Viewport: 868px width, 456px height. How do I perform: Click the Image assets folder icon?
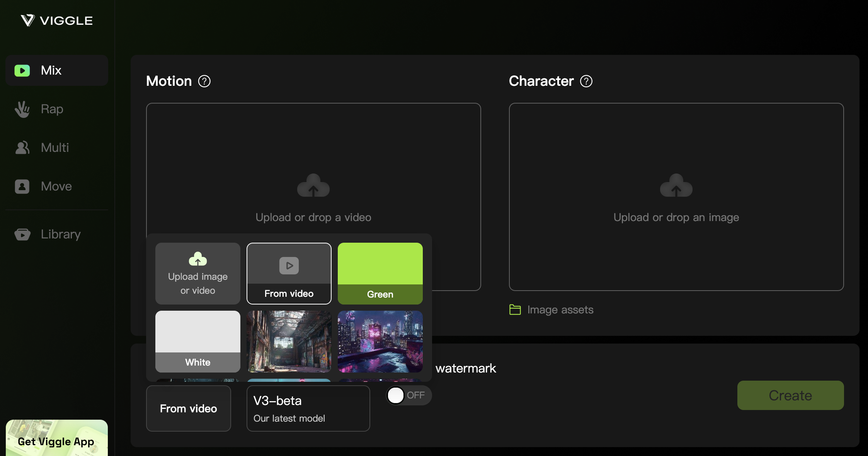coord(515,309)
